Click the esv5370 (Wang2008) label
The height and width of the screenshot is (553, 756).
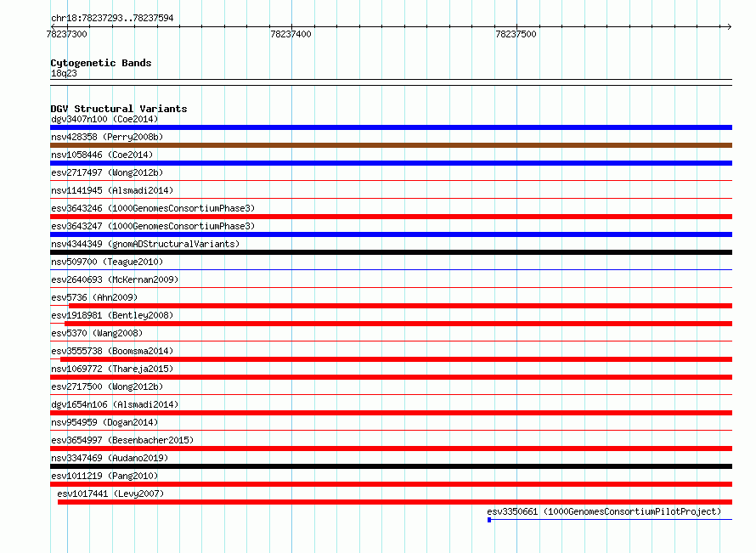97,333
